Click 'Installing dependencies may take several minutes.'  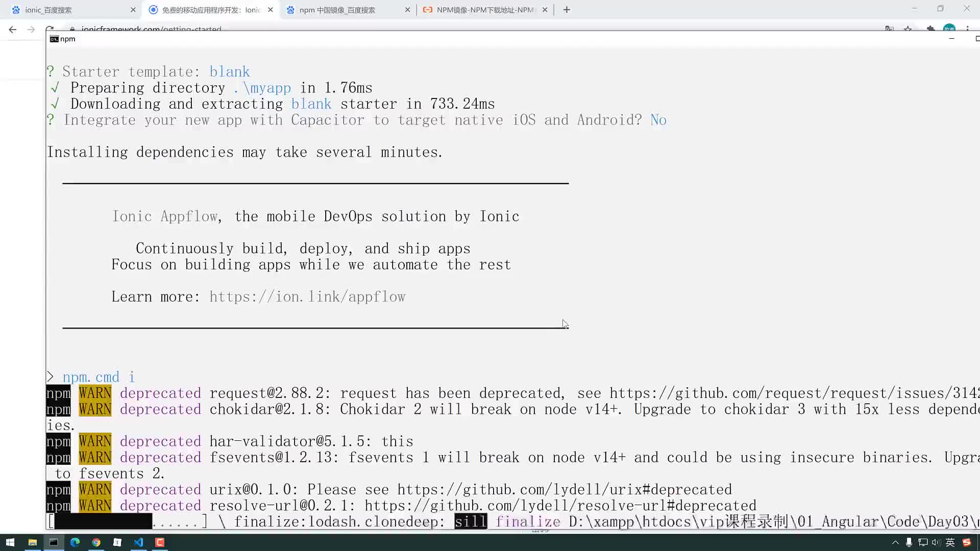click(x=245, y=152)
